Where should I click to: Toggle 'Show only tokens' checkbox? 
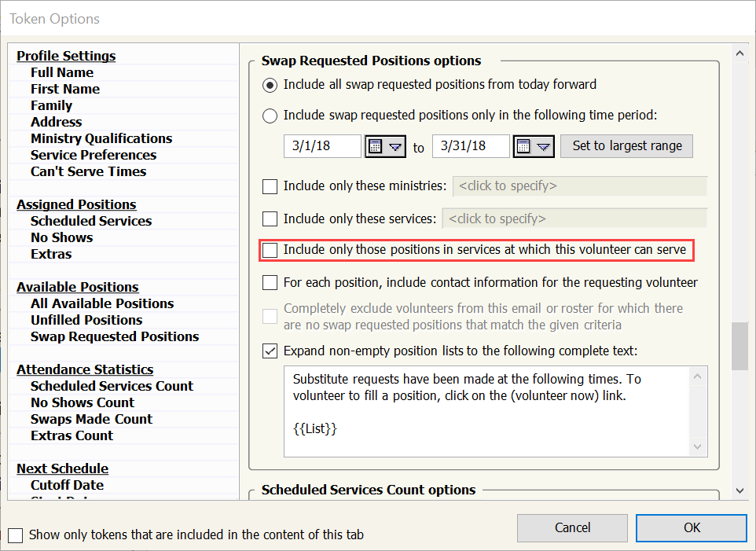[16, 535]
